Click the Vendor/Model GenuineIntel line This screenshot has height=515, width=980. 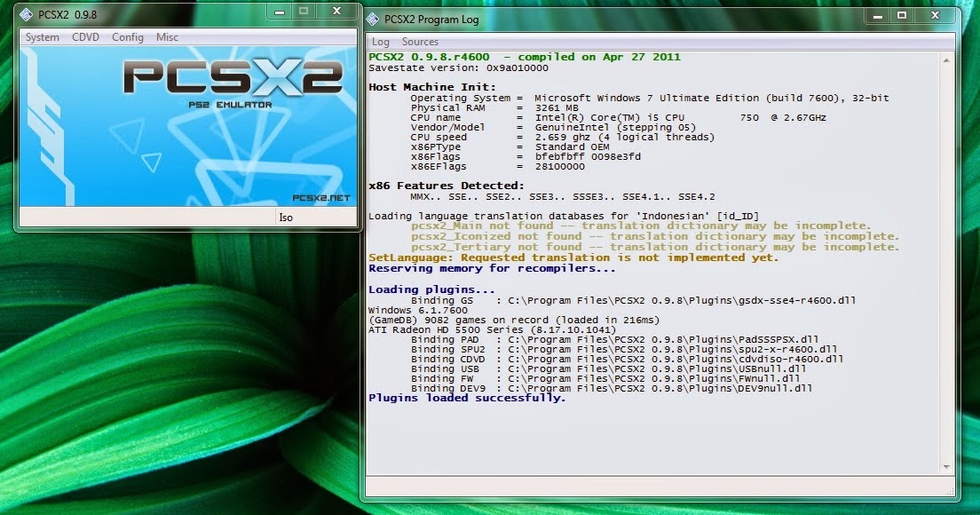[x=553, y=128]
